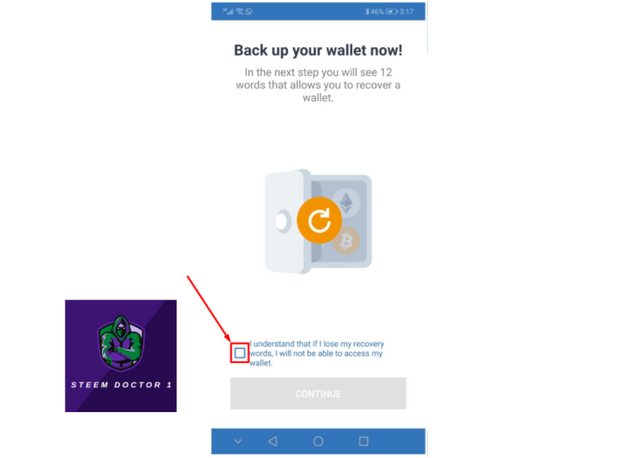This screenshot has width=640, height=458.
Task: Tap the Android back triangle button
Action: coord(273,441)
